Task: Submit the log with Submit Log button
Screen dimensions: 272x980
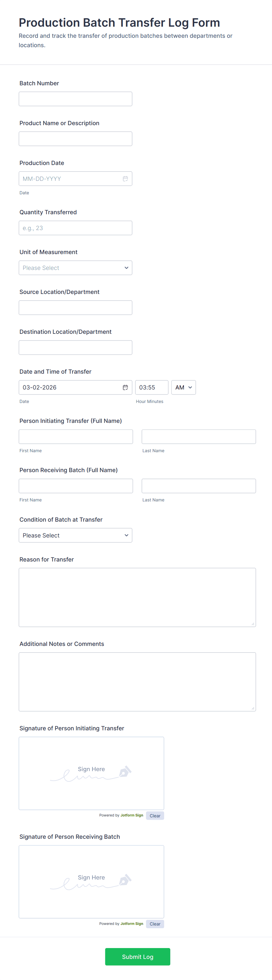Action: point(137,957)
